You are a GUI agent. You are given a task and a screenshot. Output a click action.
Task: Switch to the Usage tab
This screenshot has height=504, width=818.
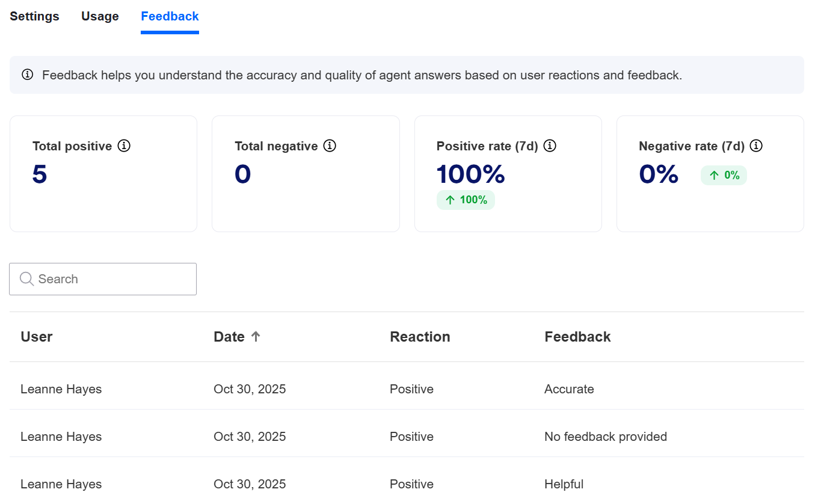coord(100,16)
